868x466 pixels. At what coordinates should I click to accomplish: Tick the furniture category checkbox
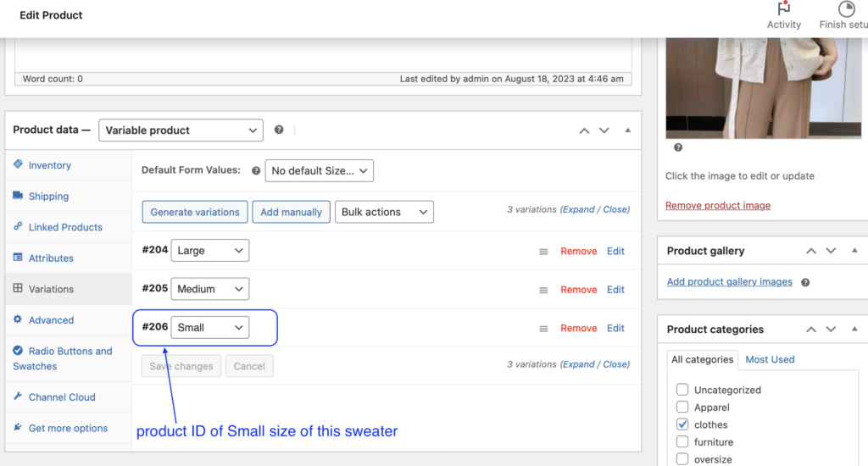(682, 442)
